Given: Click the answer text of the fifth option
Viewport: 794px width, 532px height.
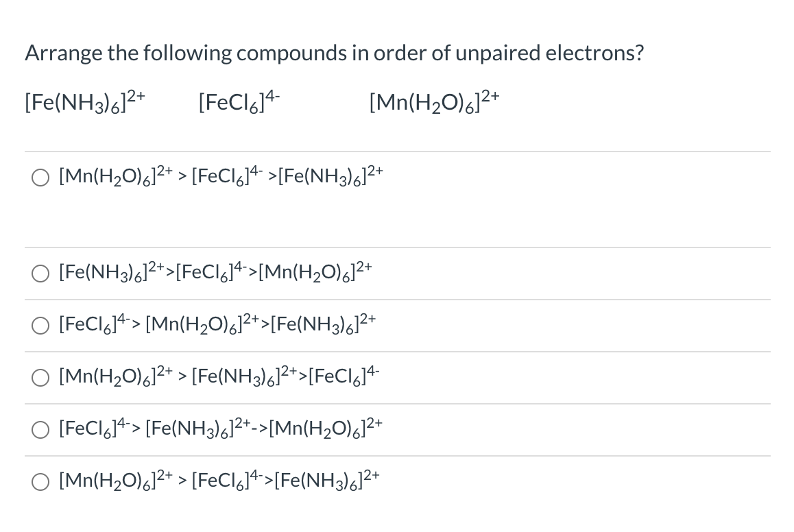Looking at the screenshot, I should tap(219, 428).
